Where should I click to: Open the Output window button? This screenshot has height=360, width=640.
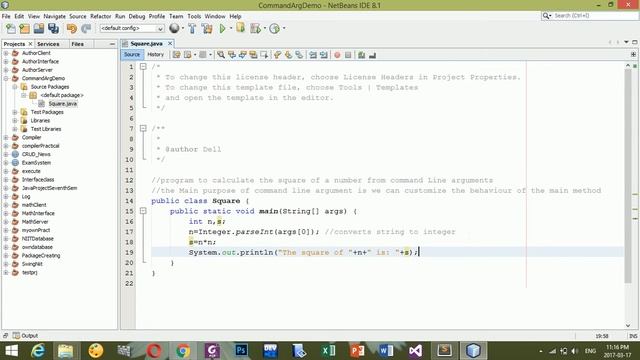[25, 336]
